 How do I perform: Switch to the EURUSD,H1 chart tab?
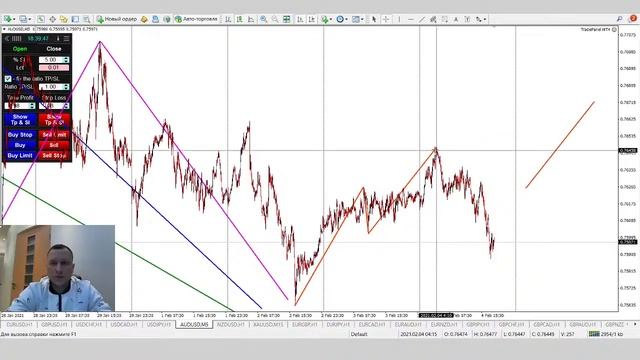[x=19, y=324]
